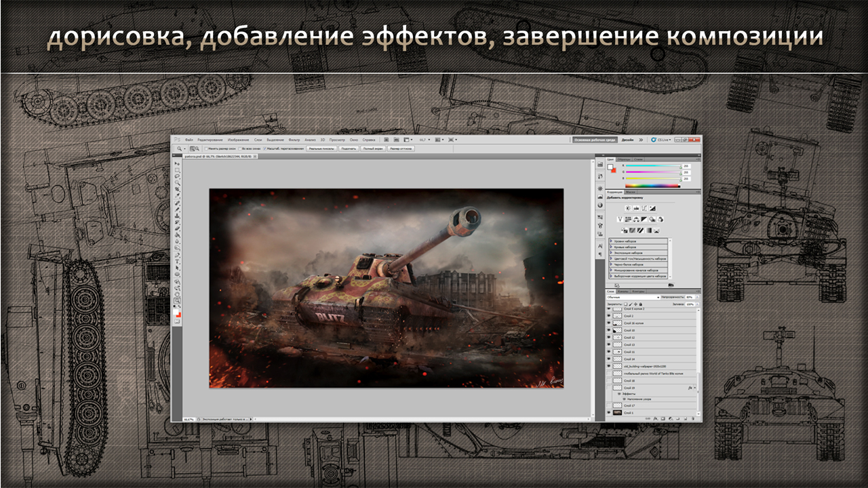Select the 'Основная рабочая среда' workspace
Viewport: 868px width, 488px height.
pyautogui.click(x=595, y=140)
